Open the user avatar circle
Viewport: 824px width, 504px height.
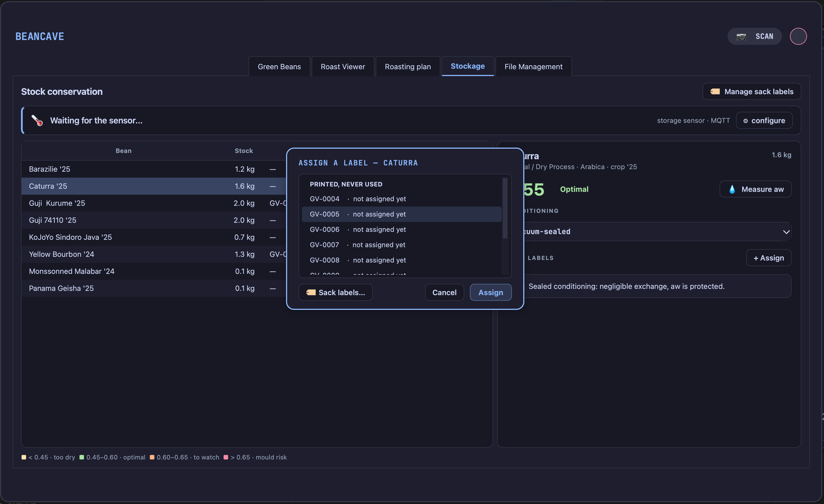(798, 36)
